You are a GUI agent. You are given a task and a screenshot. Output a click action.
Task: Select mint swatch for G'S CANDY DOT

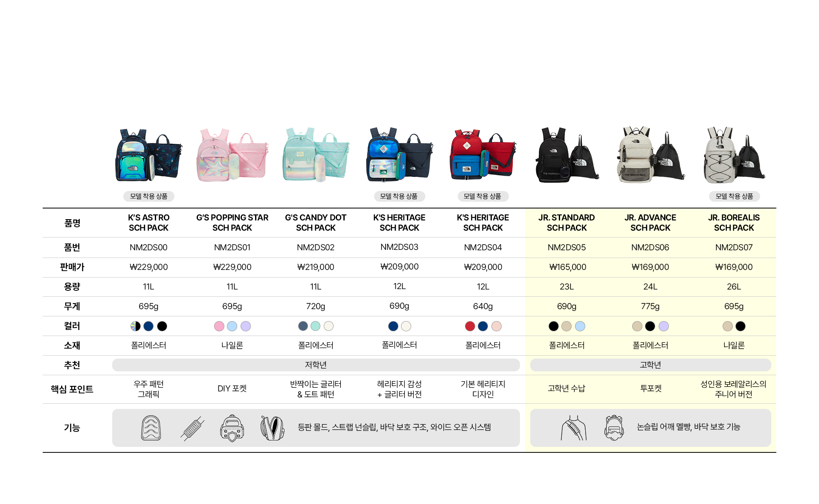coord(315,326)
